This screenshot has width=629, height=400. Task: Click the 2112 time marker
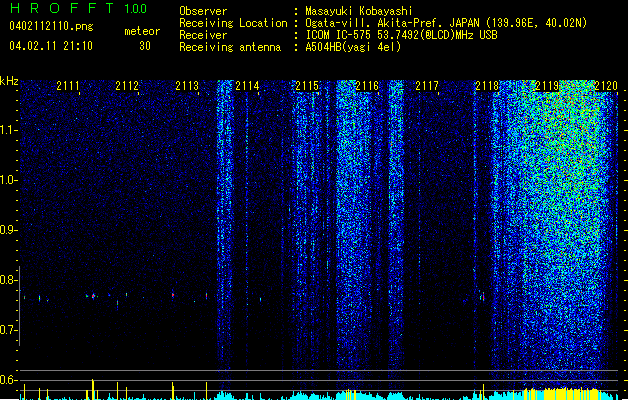tap(127, 86)
